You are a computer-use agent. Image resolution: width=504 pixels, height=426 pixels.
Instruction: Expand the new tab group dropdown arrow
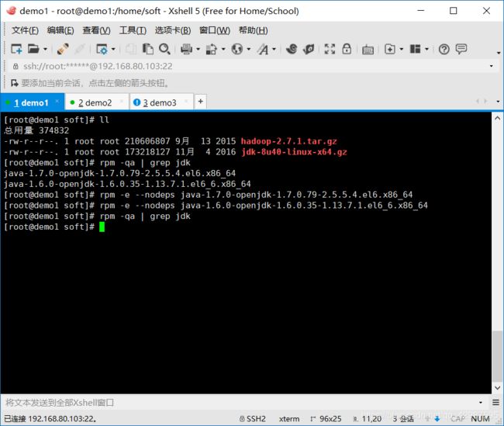401,49
